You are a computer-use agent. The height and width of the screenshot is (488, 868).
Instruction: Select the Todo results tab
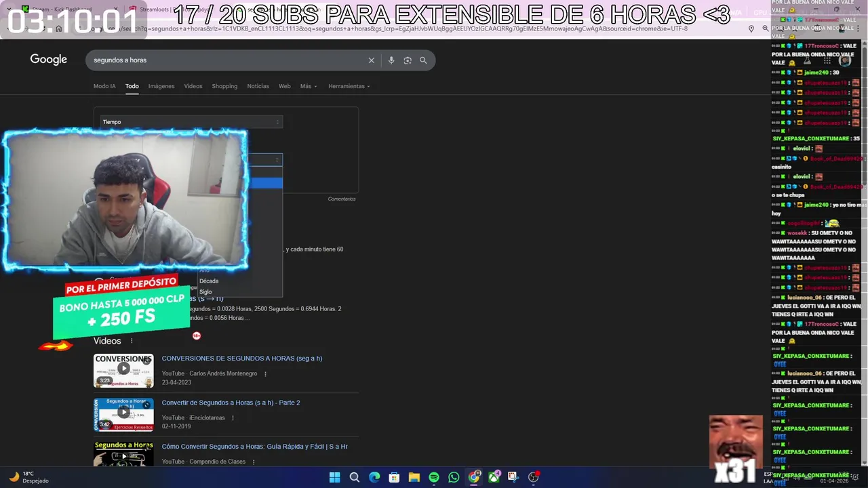pos(132,86)
